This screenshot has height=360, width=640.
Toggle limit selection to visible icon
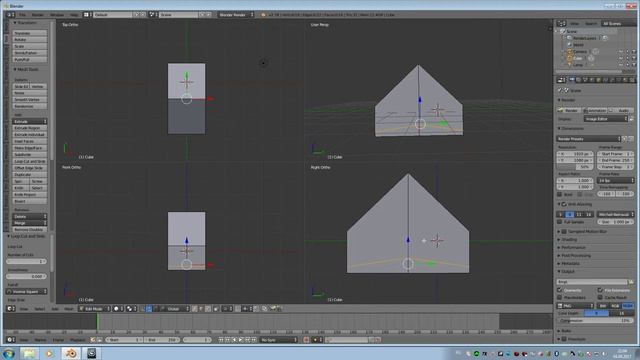tap(216, 309)
